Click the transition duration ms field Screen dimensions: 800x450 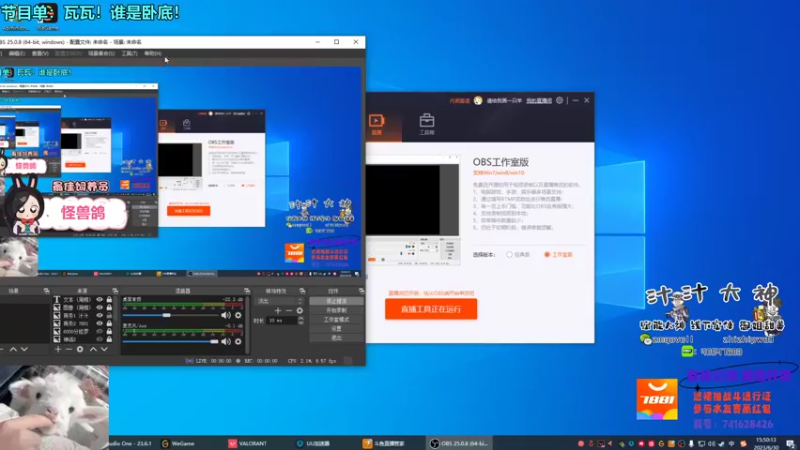(282, 320)
